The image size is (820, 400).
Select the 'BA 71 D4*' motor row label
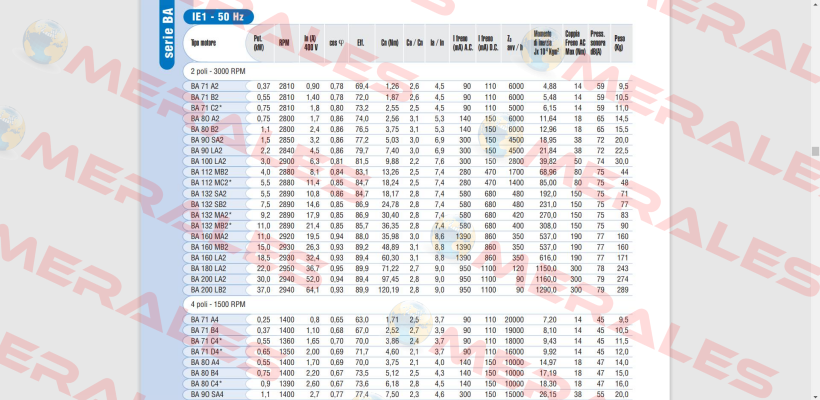[x=206, y=352]
